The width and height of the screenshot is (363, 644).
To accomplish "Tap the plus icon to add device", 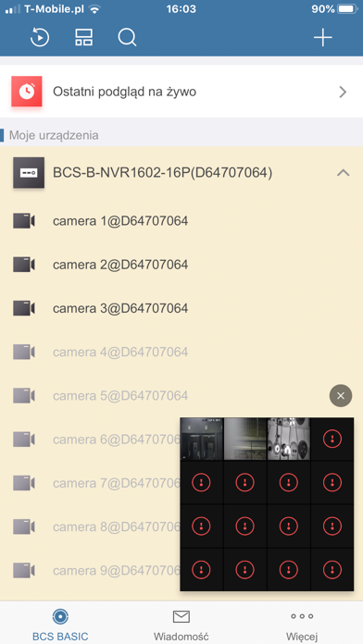I will pyautogui.click(x=322, y=38).
